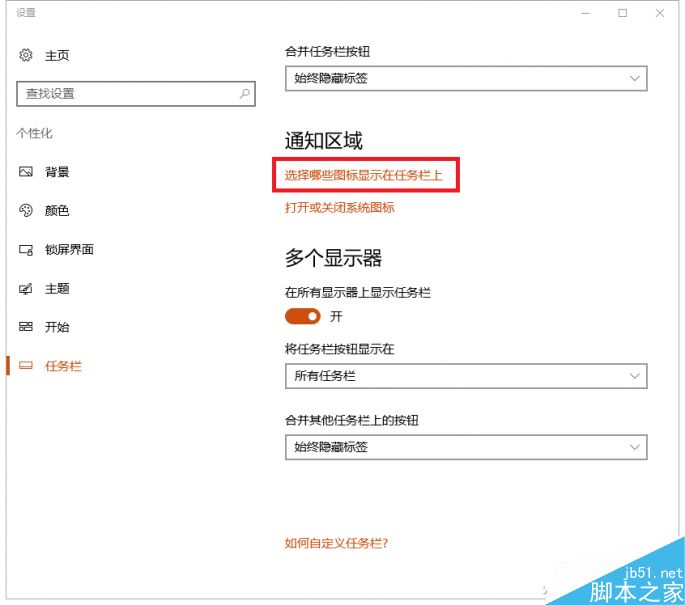This screenshot has width=685, height=605.
Task: Minimize the 设置 window
Action: [585, 13]
